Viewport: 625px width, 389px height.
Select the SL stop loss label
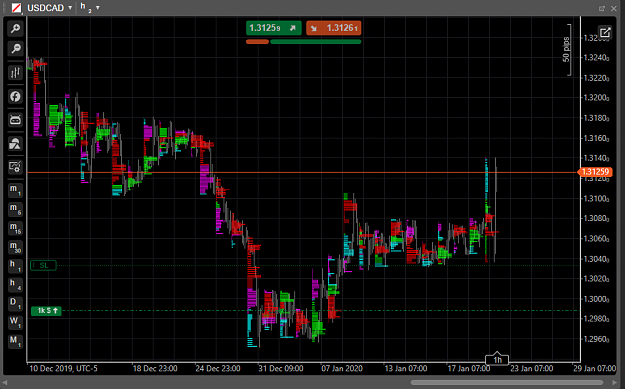[x=43, y=265]
